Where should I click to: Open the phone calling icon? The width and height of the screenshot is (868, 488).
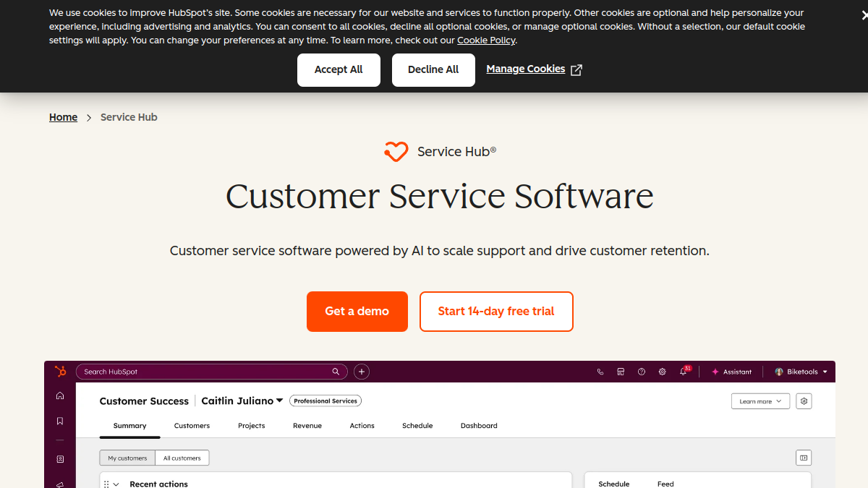point(600,372)
